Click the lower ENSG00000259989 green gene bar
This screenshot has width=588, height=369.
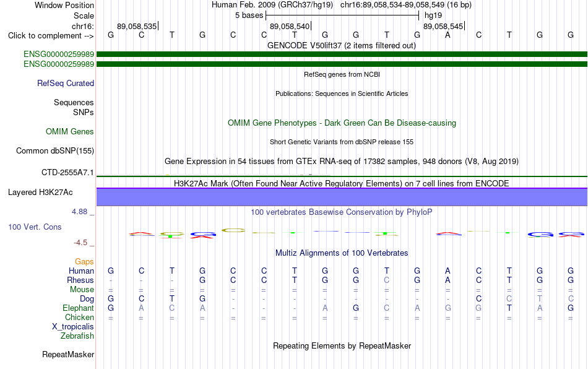tap(342, 64)
